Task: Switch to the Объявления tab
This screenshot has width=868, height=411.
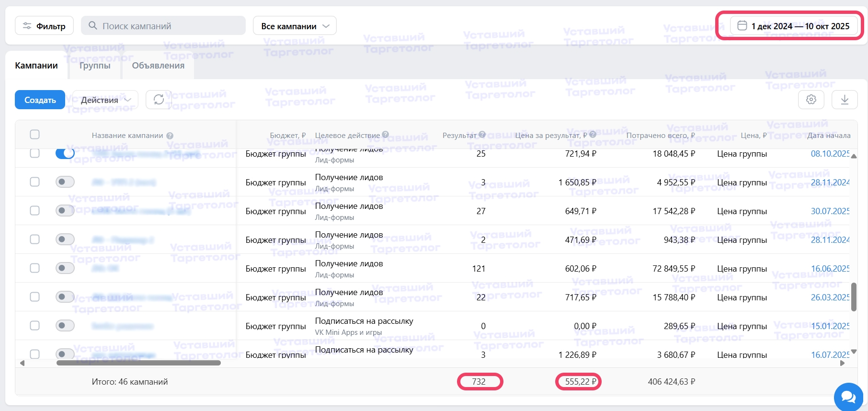Action: point(158,66)
